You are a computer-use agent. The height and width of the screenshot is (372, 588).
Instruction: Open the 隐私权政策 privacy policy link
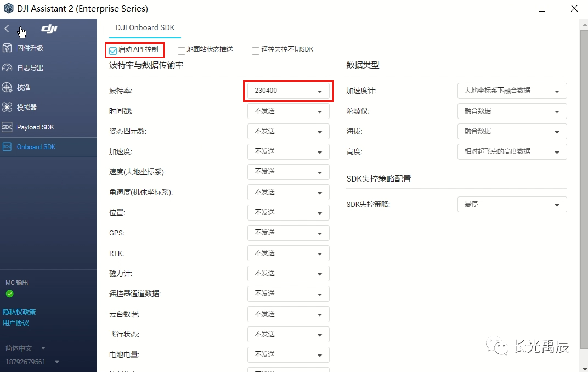point(19,312)
